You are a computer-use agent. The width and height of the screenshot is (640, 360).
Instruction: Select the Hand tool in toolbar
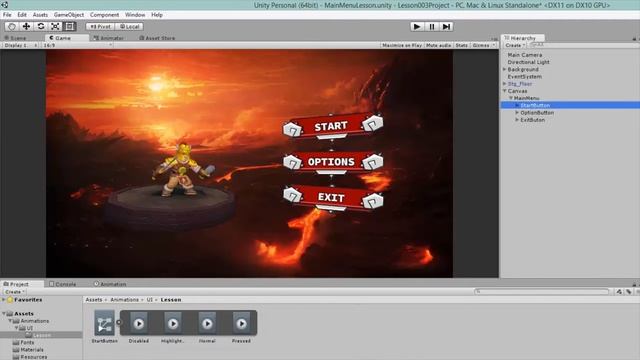point(12,27)
